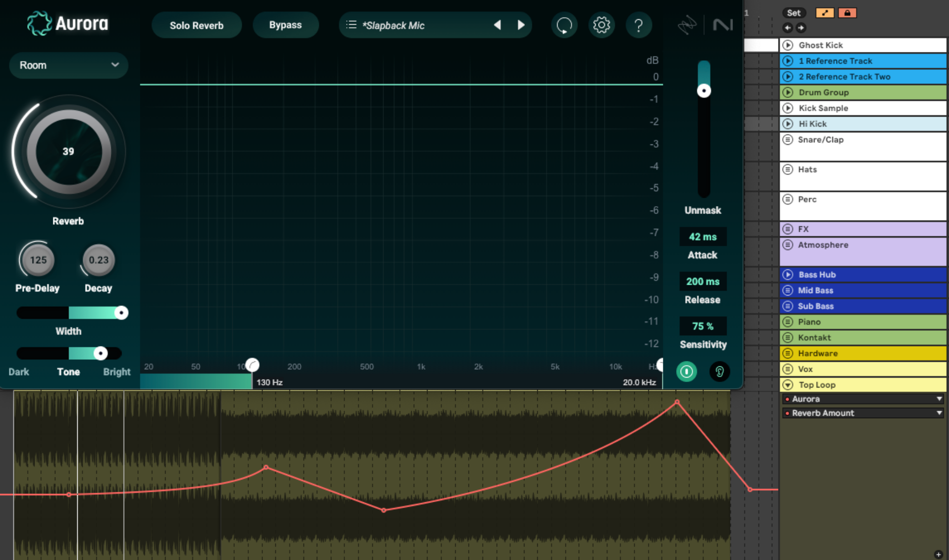
Task: Open the Room reverb type dropdown
Action: 69,65
